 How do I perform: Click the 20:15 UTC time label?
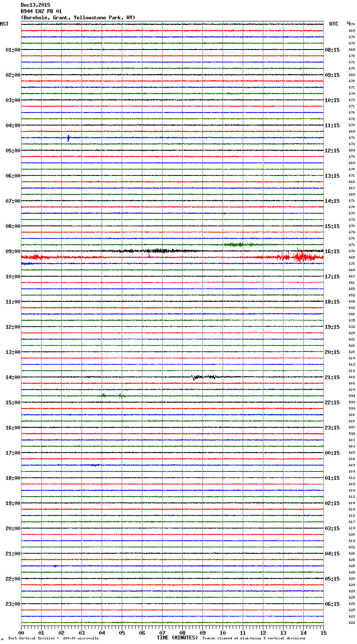coord(332,352)
